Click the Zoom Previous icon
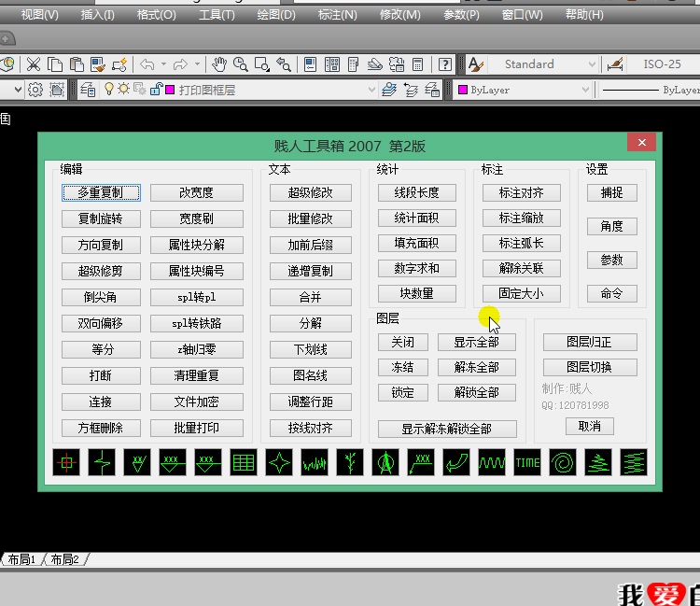The width and height of the screenshot is (700, 606). (284, 64)
